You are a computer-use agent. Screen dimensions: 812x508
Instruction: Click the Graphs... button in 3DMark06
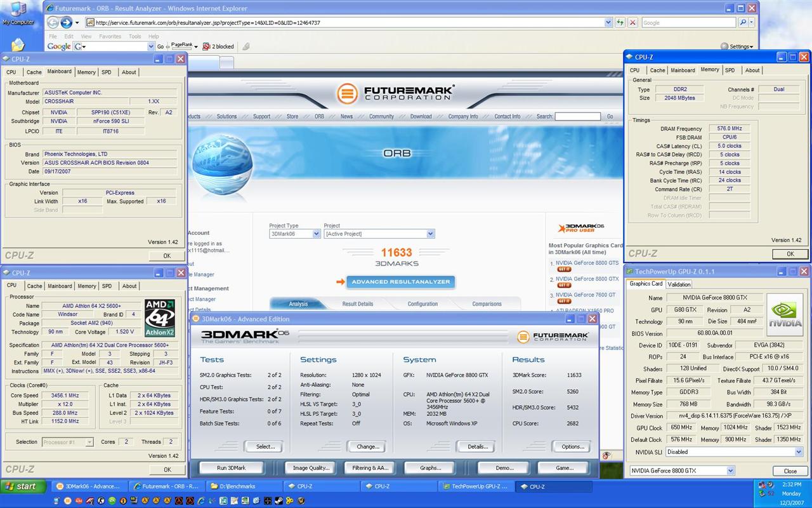[x=430, y=468]
